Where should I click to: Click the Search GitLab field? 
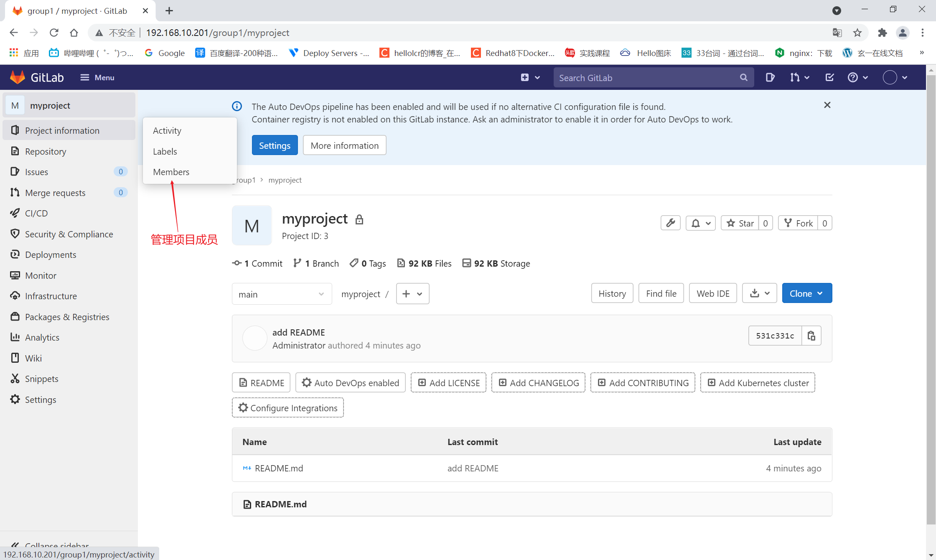(x=647, y=78)
